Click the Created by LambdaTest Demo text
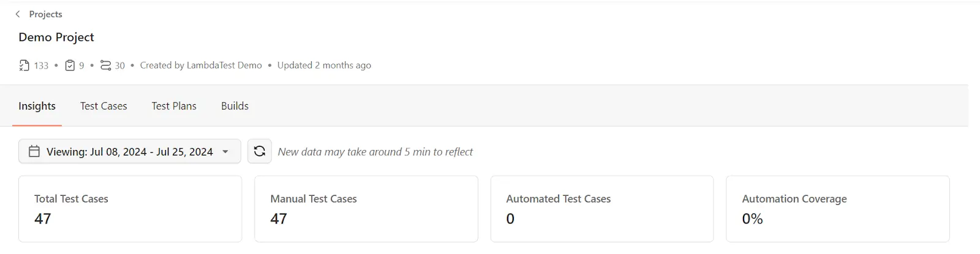Viewport: 980px width, 254px height. click(201, 65)
